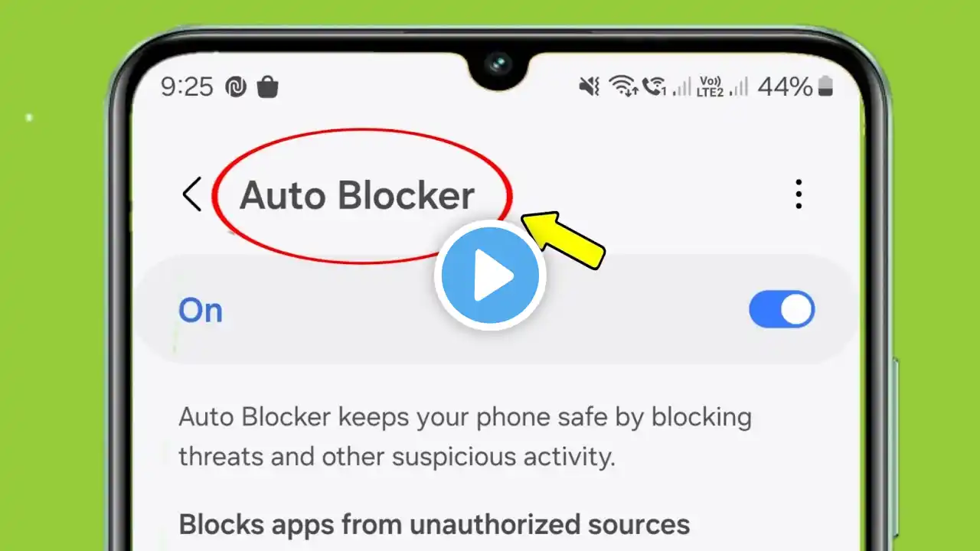This screenshot has height=551, width=980.
Task: Tap the first SIM signal bars icon
Action: (x=682, y=86)
